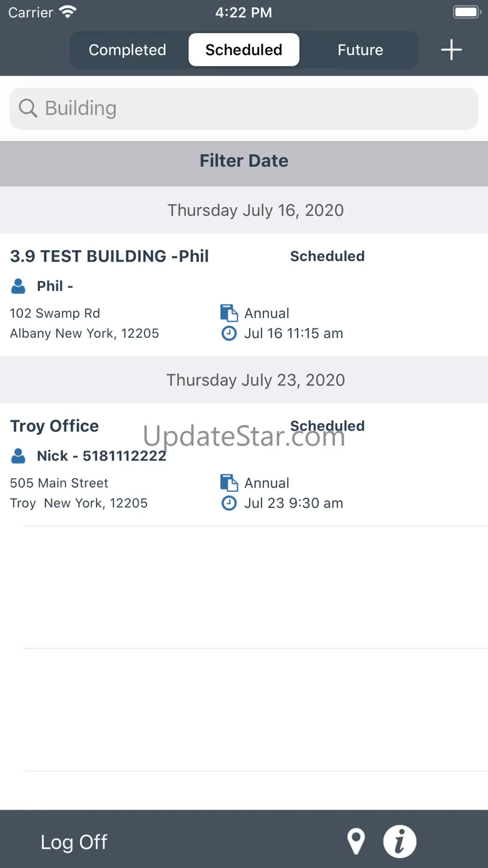Open the Troy Office inspection entry
This screenshot has width=488, height=868.
point(54,426)
